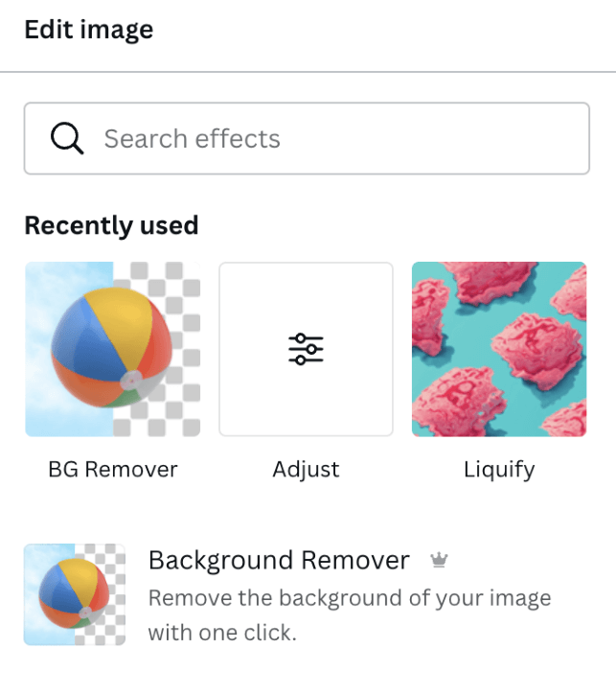Click the 'with one click.' description line
The image size is (616, 695).
tap(222, 633)
